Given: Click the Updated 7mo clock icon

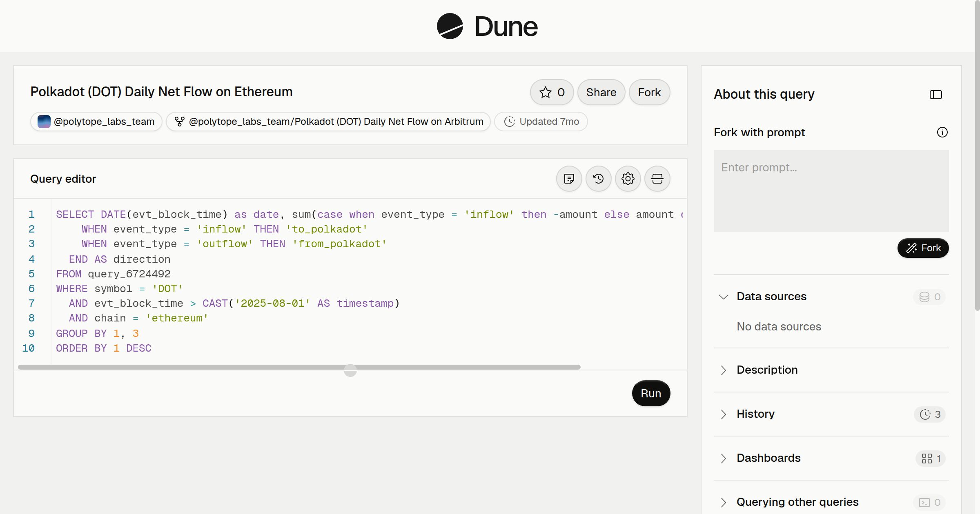Looking at the screenshot, I should [509, 122].
